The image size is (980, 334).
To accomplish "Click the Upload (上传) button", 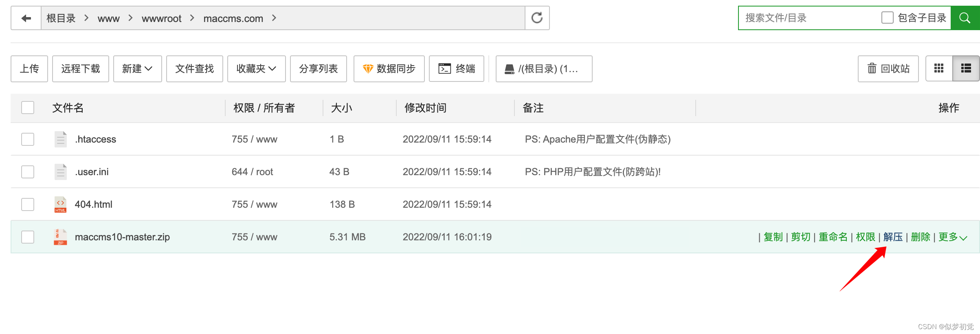I will pyautogui.click(x=29, y=68).
